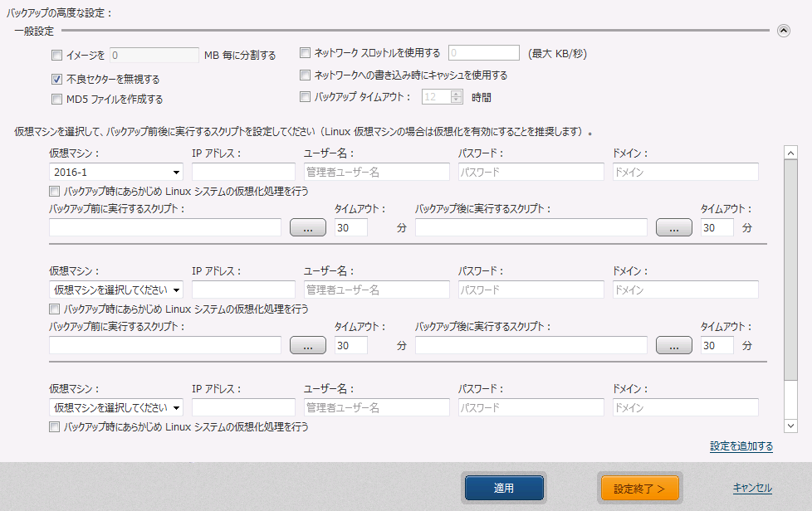Click the 適用 button

point(504,489)
